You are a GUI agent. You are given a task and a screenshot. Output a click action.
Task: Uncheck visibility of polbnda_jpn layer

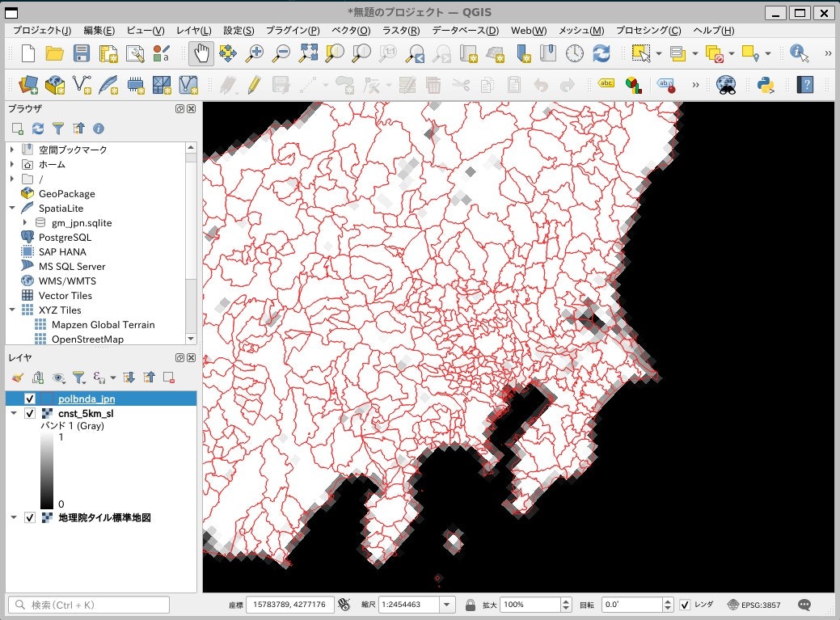click(32, 399)
